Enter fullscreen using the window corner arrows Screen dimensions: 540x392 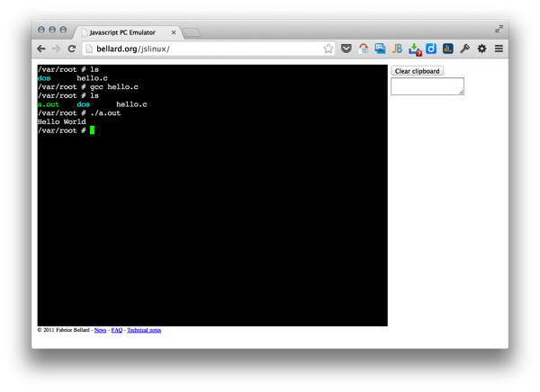coord(499,30)
